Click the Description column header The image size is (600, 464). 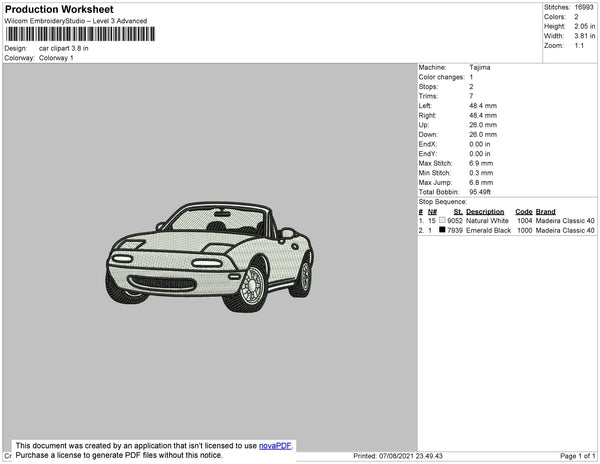[485, 211]
